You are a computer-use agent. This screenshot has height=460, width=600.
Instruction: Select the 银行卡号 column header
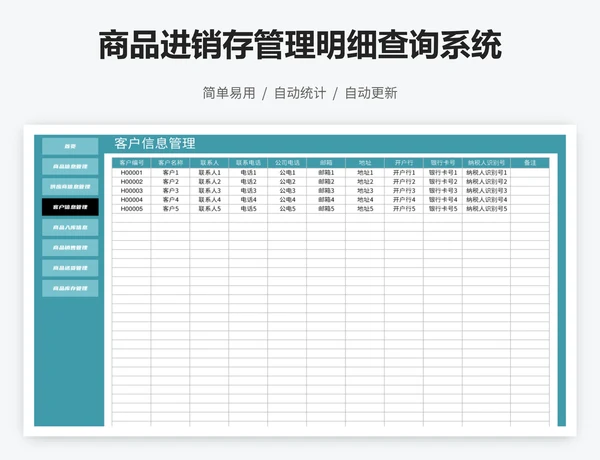point(443,163)
